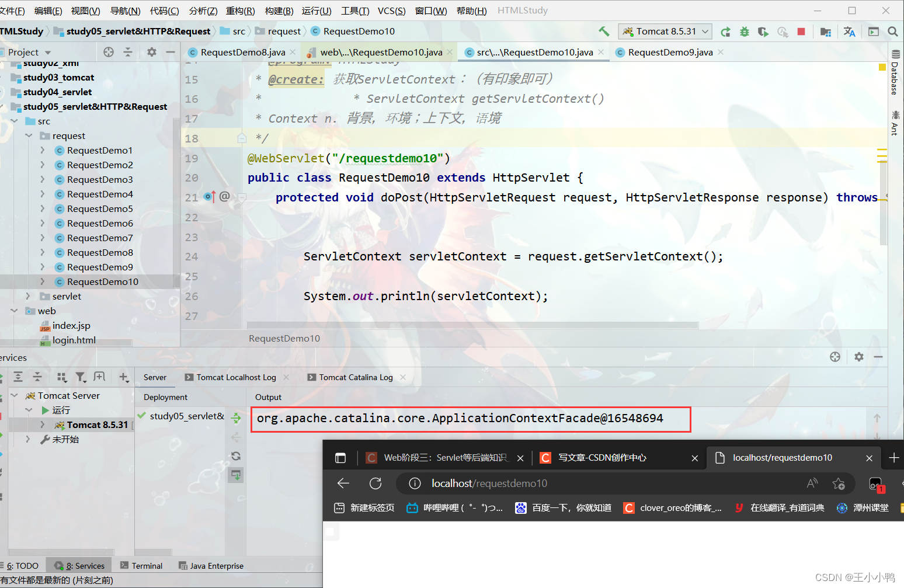Start debugging with the bug icon
Image resolution: width=904 pixels, height=588 pixels.
pos(744,32)
